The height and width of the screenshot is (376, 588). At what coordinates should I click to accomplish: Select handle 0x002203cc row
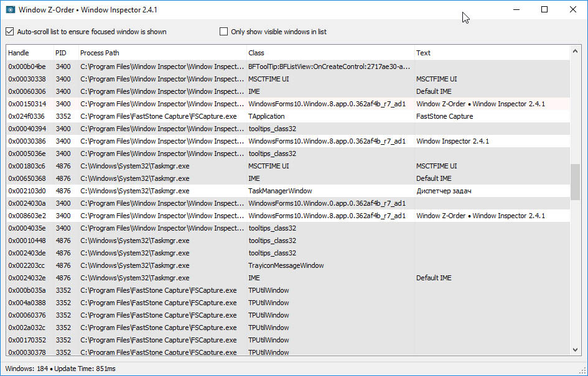pyautogui.click(x=288, y=265)
